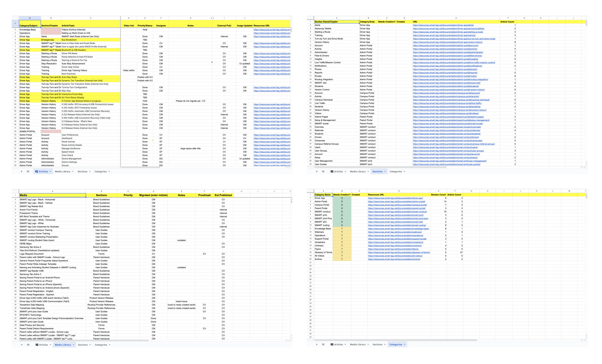Open the glossary-of-terms link in Categories sheet
This screenshot has height=364, width=602.
[x=399, y=252]
